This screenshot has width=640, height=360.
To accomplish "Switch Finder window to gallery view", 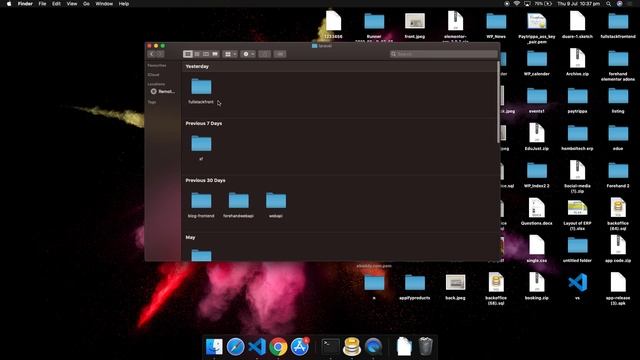I will point(215,54).
